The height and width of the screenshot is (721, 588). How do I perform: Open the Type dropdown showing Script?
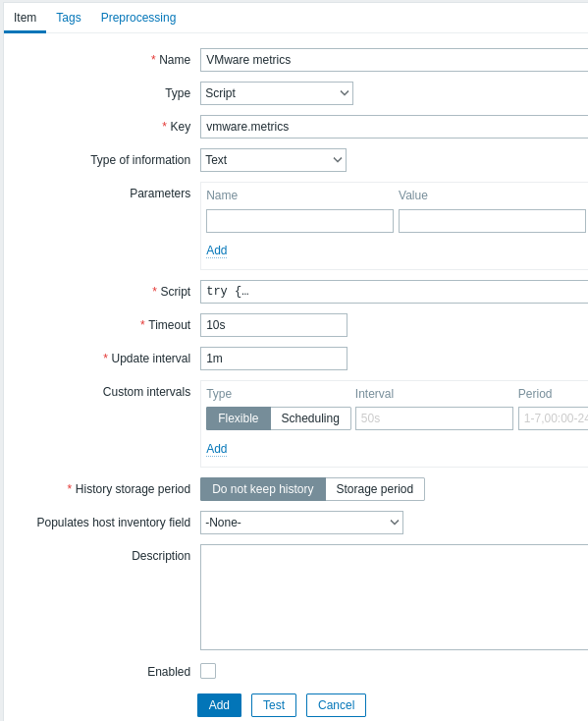click(277, 93)
